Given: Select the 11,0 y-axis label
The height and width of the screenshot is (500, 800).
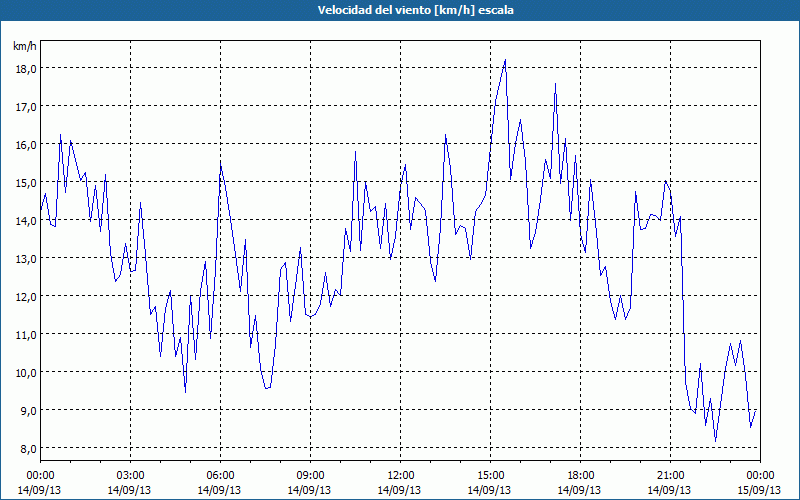Looking at the screenshot, I should [26, 335].
